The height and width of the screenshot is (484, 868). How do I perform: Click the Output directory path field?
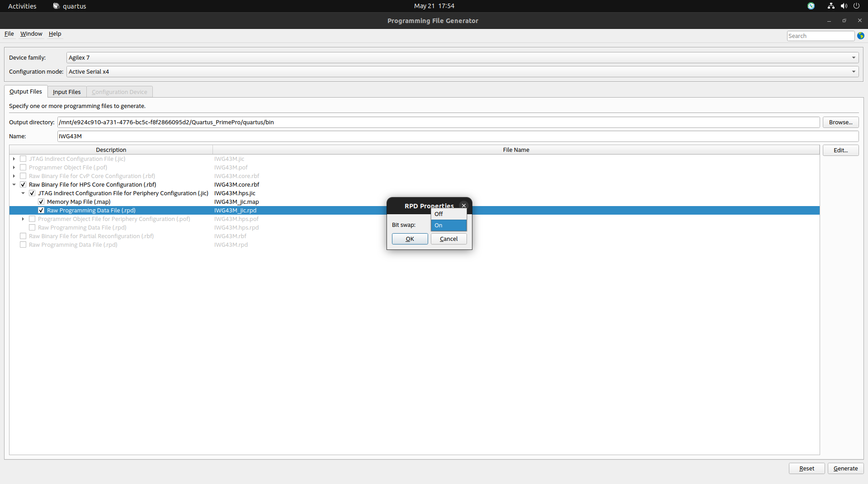coord(438,122)
